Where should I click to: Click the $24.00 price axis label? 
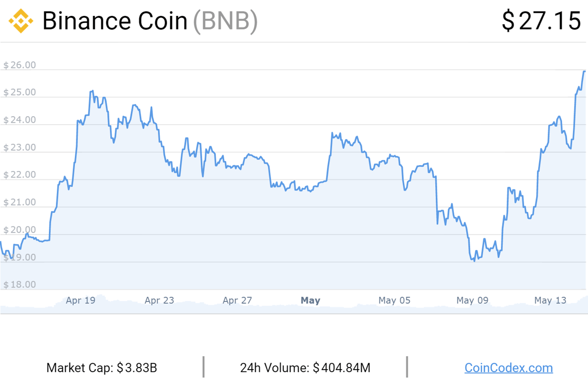pyautogui.click(x=19, y=120)
